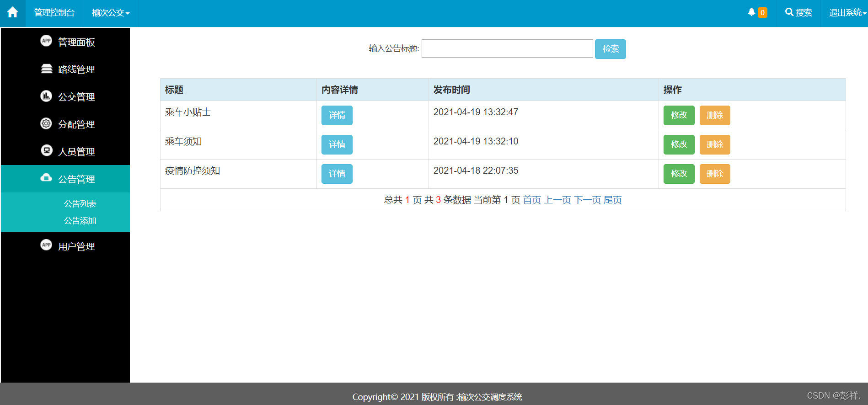Click the 检索 search button
Image resolution: width=868 pixels, height=405 pixels.
click(611, 49)
